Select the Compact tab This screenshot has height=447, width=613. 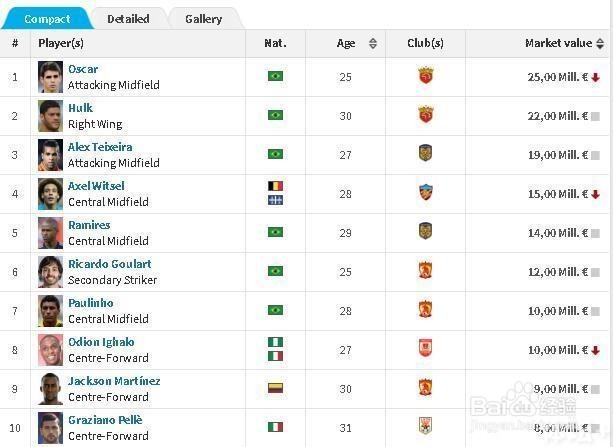47,18
